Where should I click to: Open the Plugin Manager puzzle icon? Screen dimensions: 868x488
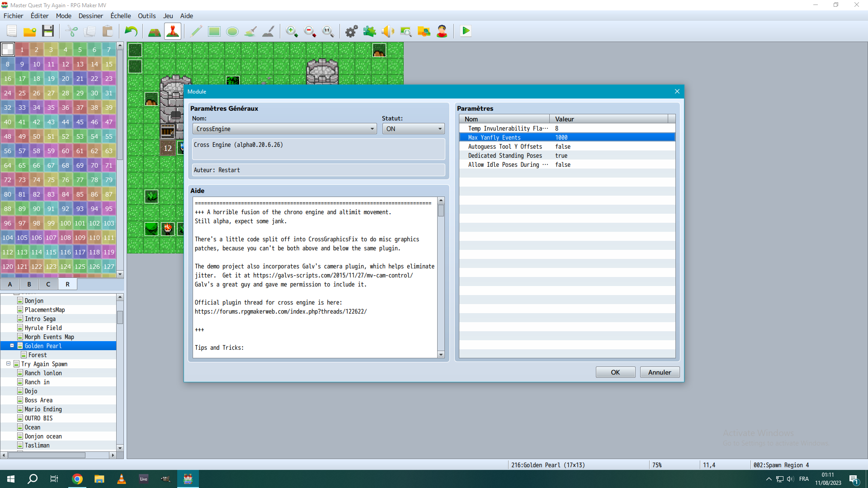pyautogui.click(x=370, y=31)
